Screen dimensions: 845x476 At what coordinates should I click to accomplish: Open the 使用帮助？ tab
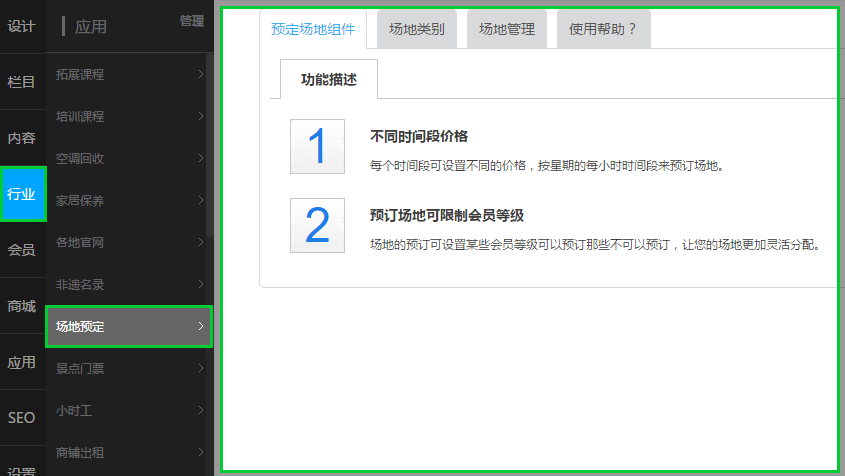[x=603, y=29]
